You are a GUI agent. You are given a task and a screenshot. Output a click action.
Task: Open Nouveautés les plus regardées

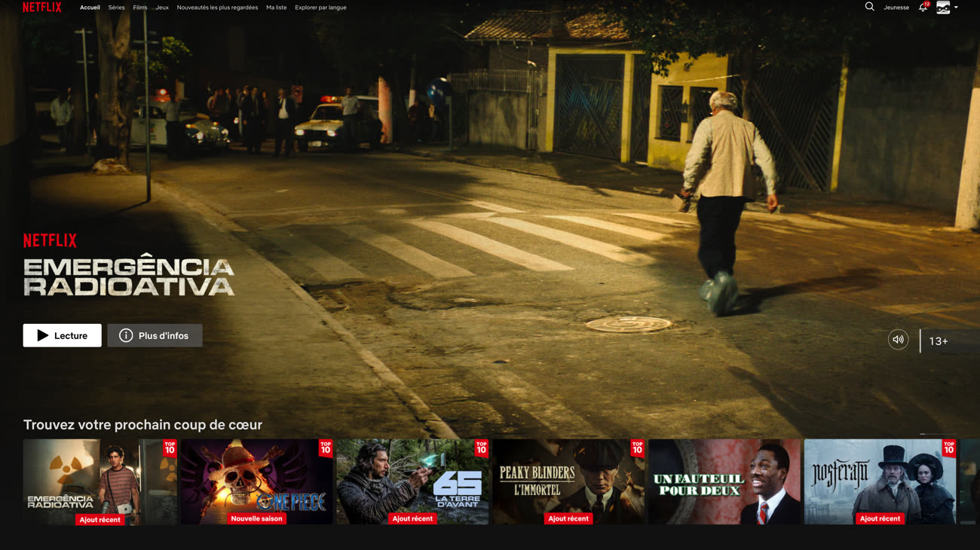pyautogui.click(x=217, y=8)
